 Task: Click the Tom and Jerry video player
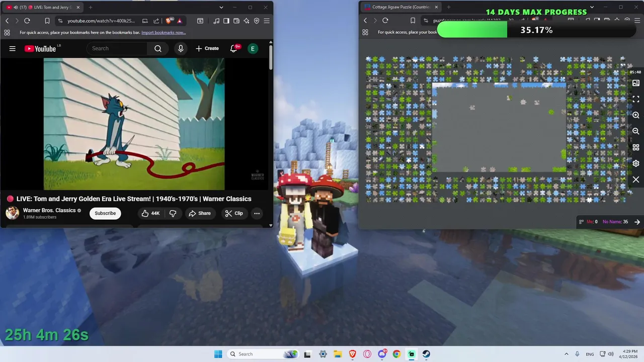tap(134, 124)
